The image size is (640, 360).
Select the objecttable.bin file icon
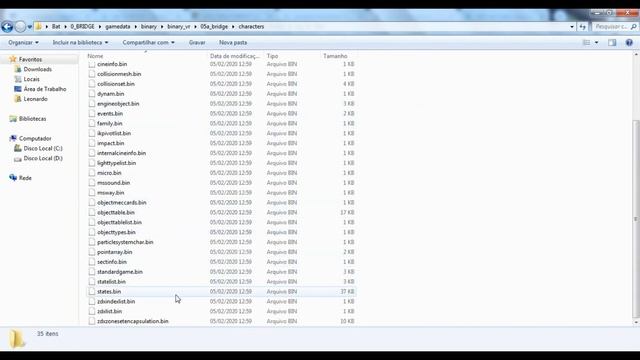point(92,213)
